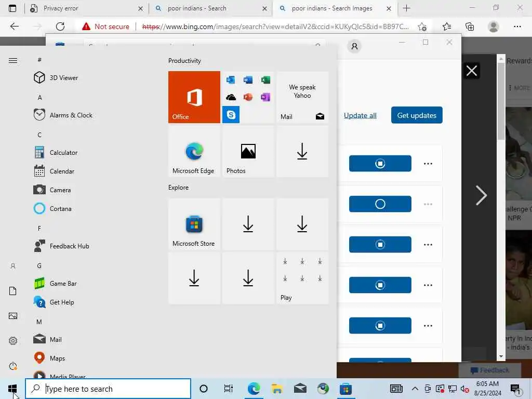Click the pending second update button
532x399 pixels.
click(x=380, y=204)
